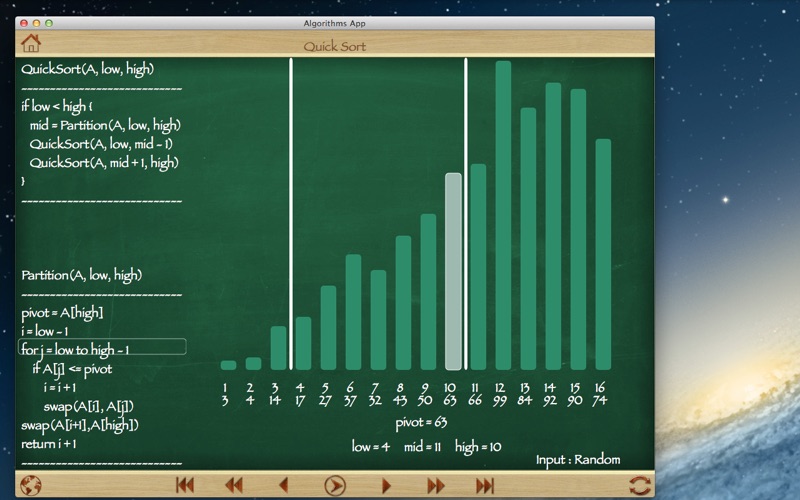Click the 'i = i + 1' line

(60, 388)
